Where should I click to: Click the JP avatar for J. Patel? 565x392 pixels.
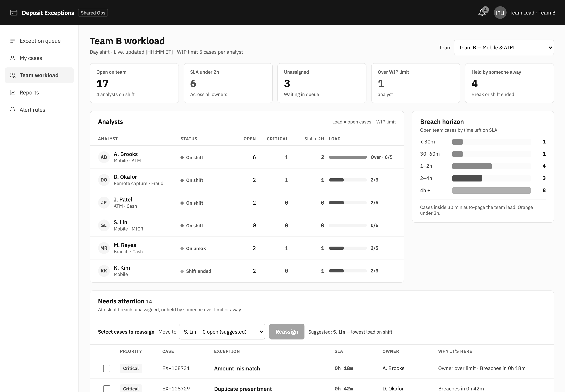(x=104, y=203)
